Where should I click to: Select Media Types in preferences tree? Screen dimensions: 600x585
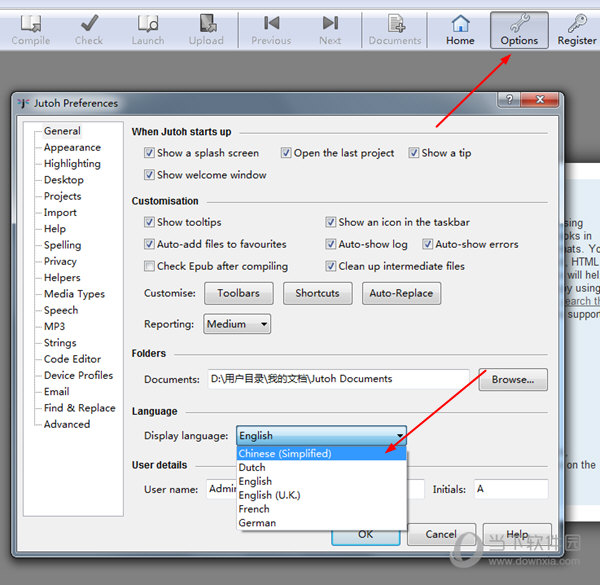(x=74, y=294)
